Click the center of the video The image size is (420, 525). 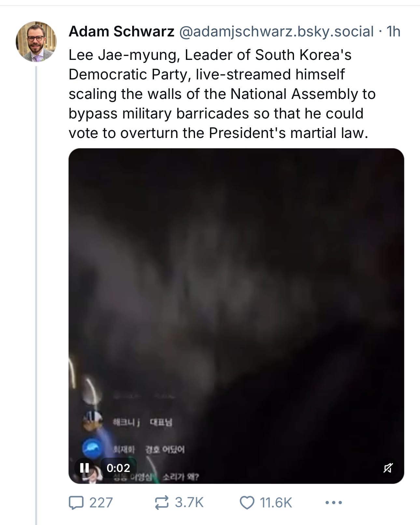pyautogui.click(x=236, y=316)
